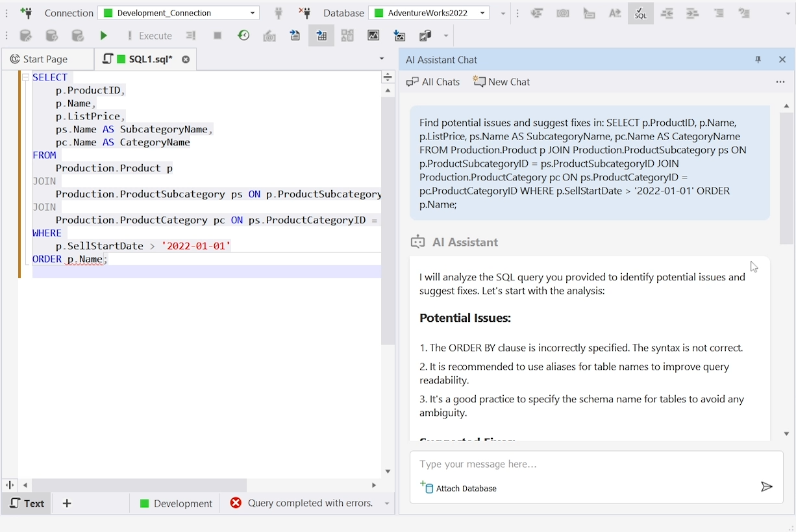
Task: Click the chart image toolbar icon
Action: point(373,36)
